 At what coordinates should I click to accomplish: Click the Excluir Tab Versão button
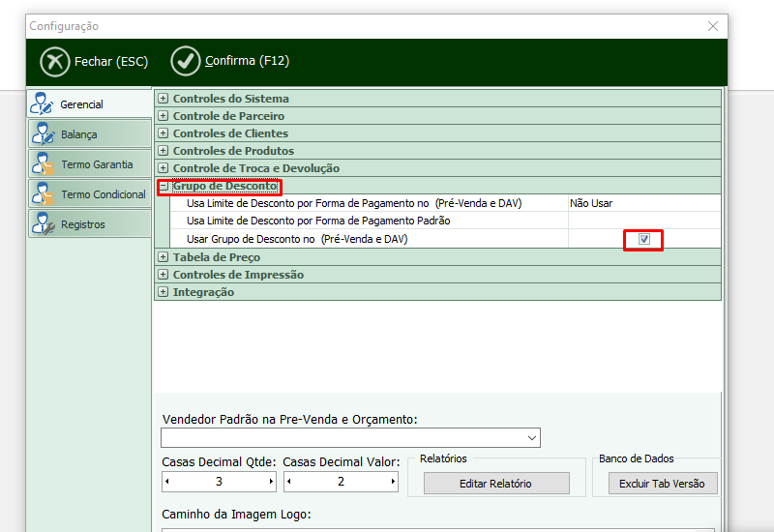point(663,483)
